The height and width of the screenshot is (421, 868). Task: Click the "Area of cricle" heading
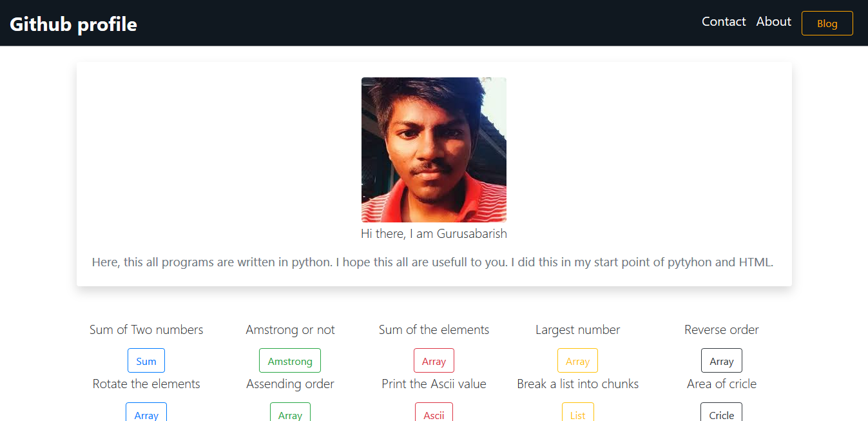(721, 384)
